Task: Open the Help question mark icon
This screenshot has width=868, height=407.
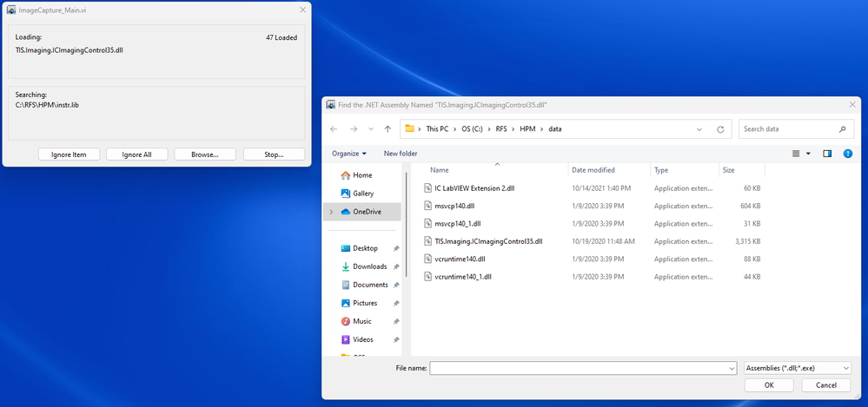Action: [x=848, y=154]
